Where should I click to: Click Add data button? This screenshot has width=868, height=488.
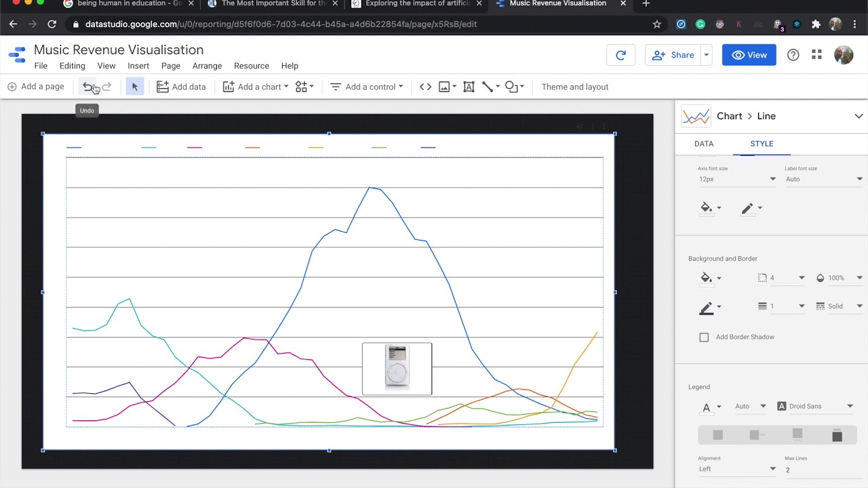181,87
